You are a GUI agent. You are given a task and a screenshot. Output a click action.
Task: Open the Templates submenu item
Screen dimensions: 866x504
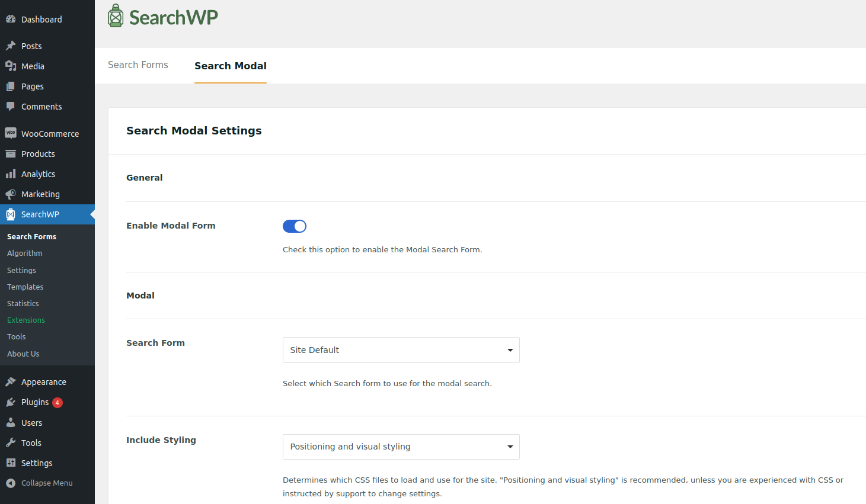pos(25,287)
